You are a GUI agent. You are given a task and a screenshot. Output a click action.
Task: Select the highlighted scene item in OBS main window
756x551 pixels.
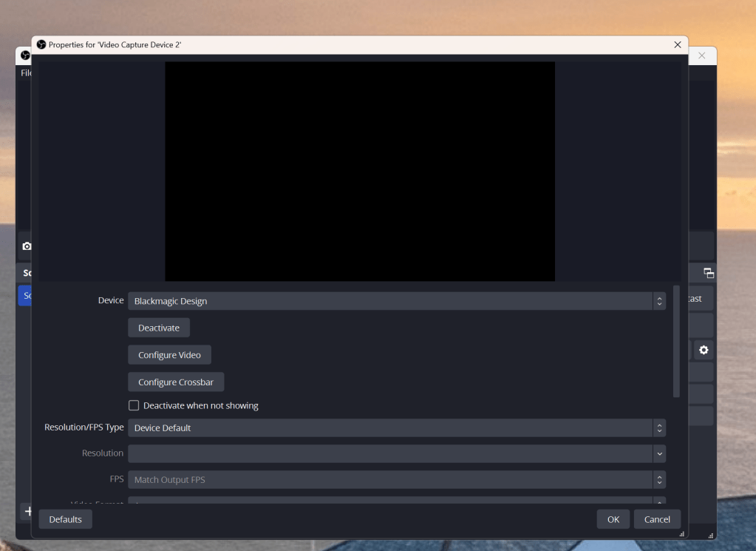[x=25, y=296]
